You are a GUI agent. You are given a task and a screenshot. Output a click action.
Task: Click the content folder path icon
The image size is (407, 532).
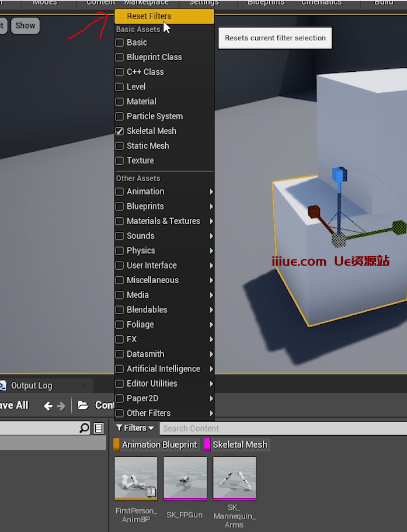point(83,405)
